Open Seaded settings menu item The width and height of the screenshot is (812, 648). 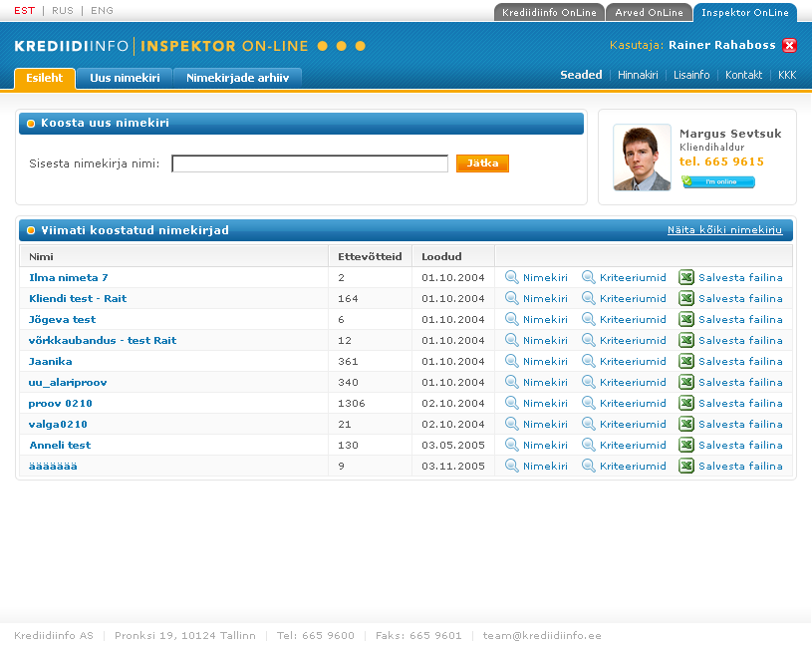tap(581, 75)
